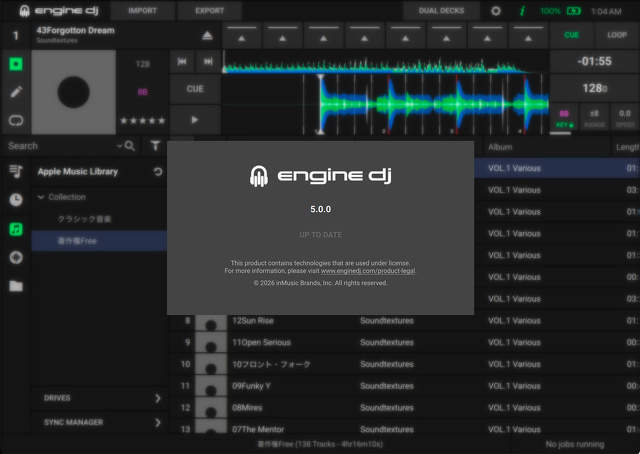Select the track 08Mires
The height and width of the screenshot is (454, 640).
click(x=247, y=408)
